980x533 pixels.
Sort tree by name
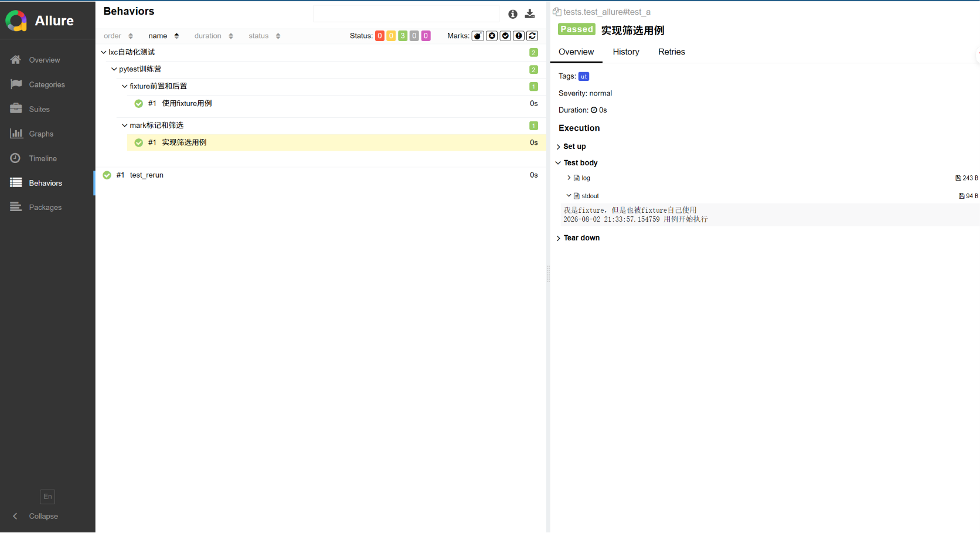[164, 36]
